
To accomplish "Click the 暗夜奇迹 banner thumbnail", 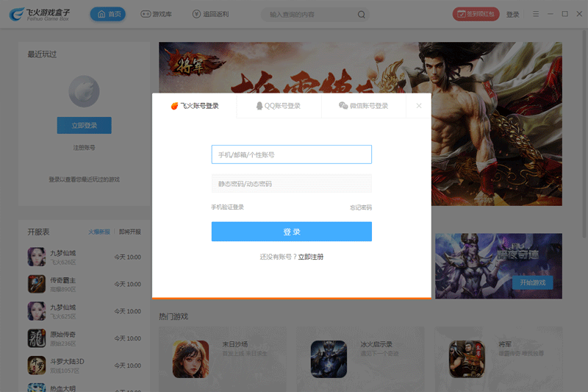I will pyautogui.click(x=498, y=266).
